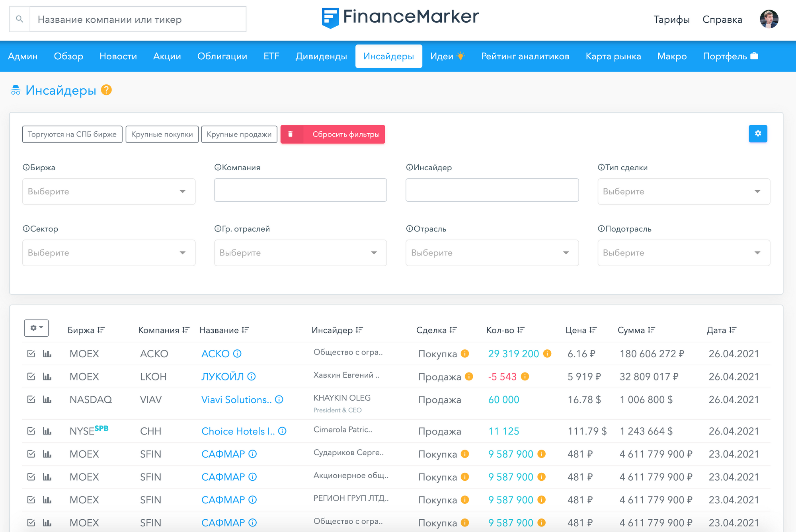Image resolution: width=796 pixels, height=532 pixels.
Task: Apply Крупные продажи preset filter
Action: point(239,134)
